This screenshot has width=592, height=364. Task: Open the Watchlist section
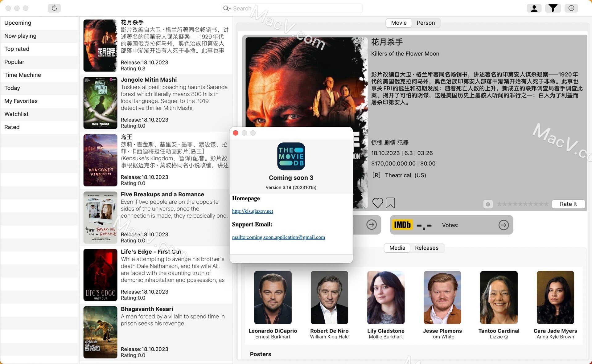pos(39,114)
